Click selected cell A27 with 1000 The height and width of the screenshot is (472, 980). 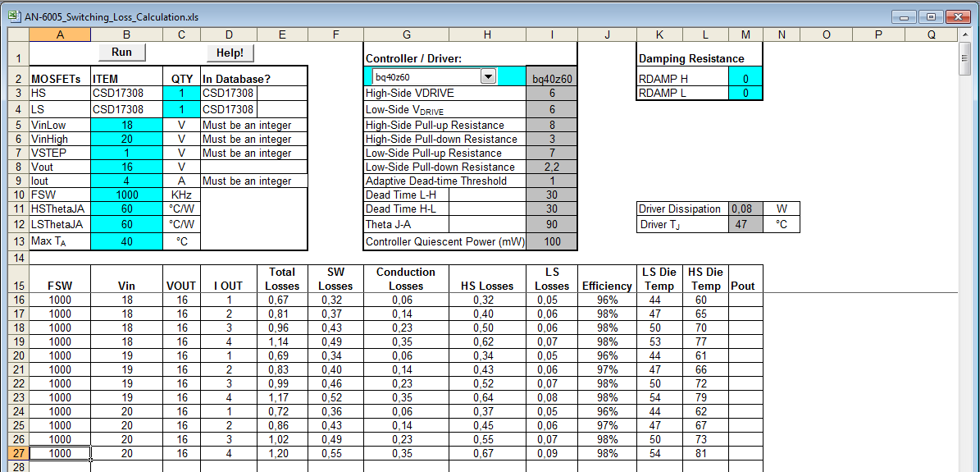point(60,453)
